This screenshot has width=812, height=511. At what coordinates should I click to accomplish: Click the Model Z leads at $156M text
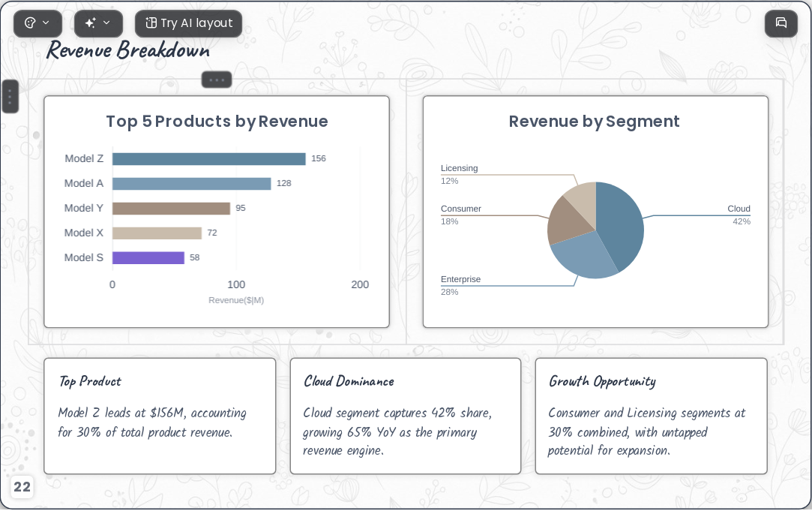coord(152,422)
